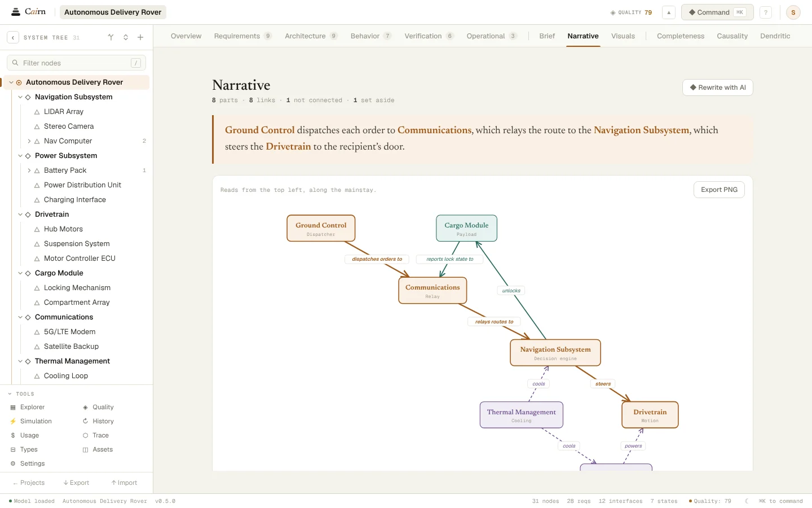Collapse the Drivetrain tree node
This screenshot has height=508, width=812.
(x=20, y=214)
